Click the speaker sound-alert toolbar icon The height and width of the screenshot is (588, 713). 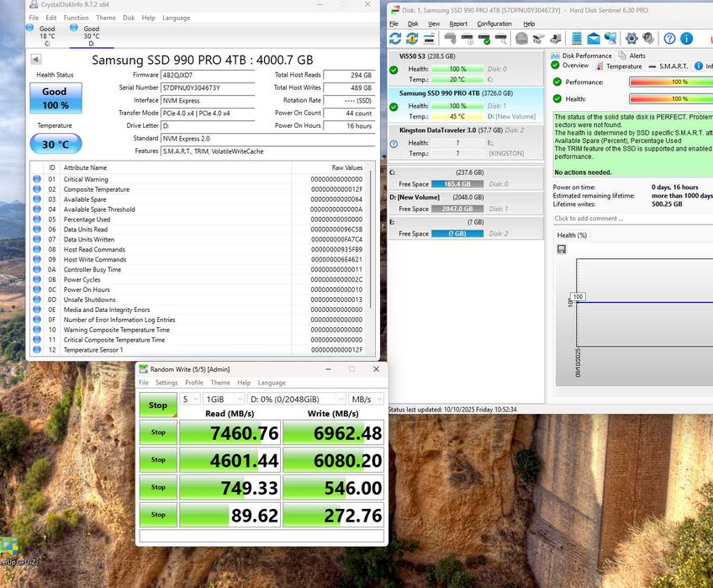tap(649, 38)
